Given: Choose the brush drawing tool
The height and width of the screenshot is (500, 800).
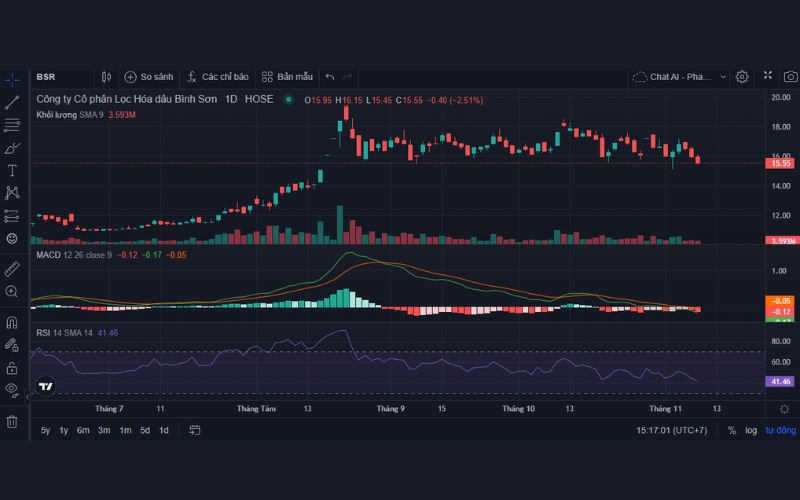Looking at the screenshot, I should 12,147.
